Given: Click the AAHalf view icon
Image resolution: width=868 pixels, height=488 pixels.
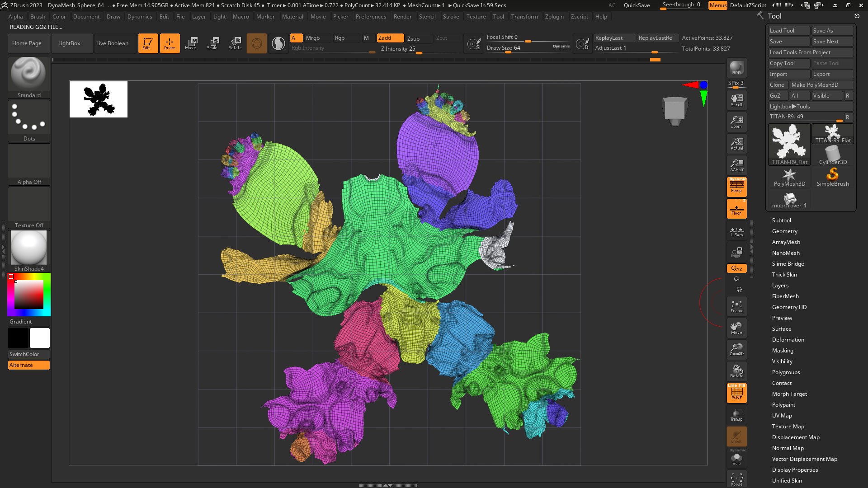Looking at the screenshot, I should pyautogui.click(x=736, y=165).
